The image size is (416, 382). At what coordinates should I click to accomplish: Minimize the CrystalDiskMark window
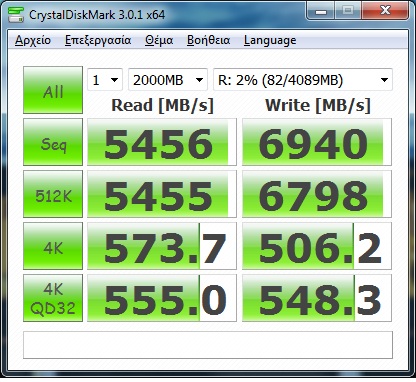[x=320, y=11]
